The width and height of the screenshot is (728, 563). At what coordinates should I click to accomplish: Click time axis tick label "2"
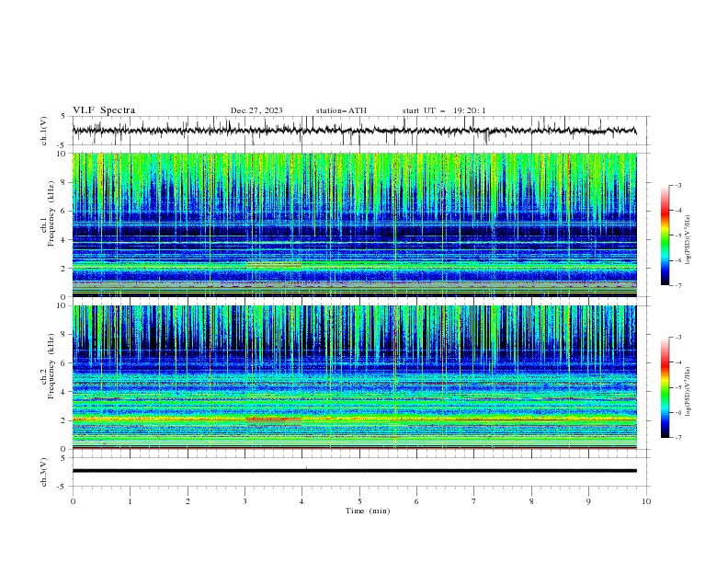click(x=188, y=501)
